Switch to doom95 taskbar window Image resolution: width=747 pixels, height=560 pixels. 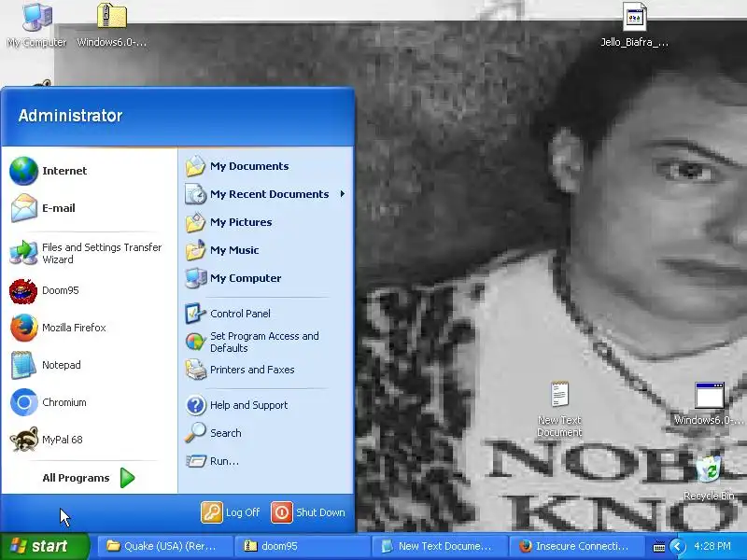[303, 546]
